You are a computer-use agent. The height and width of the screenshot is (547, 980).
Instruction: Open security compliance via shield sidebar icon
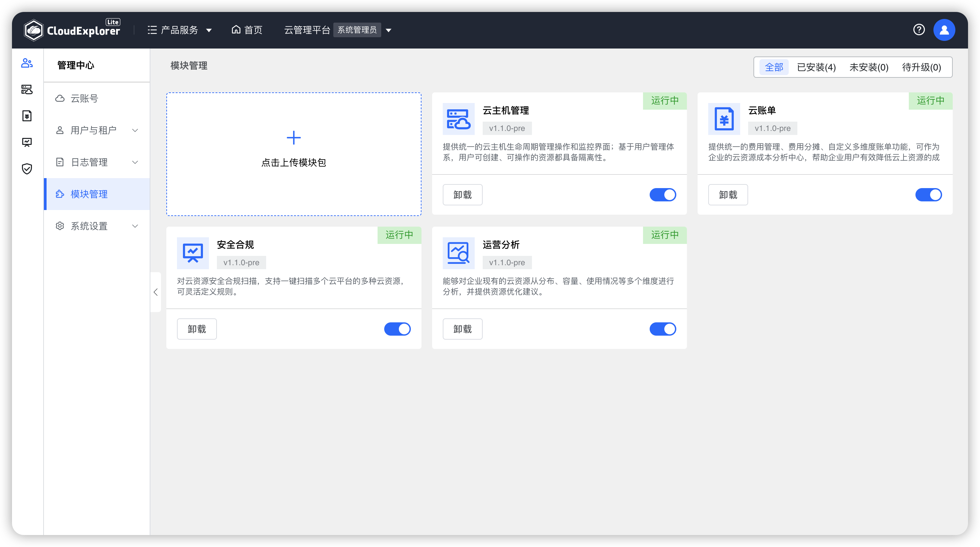27,169
